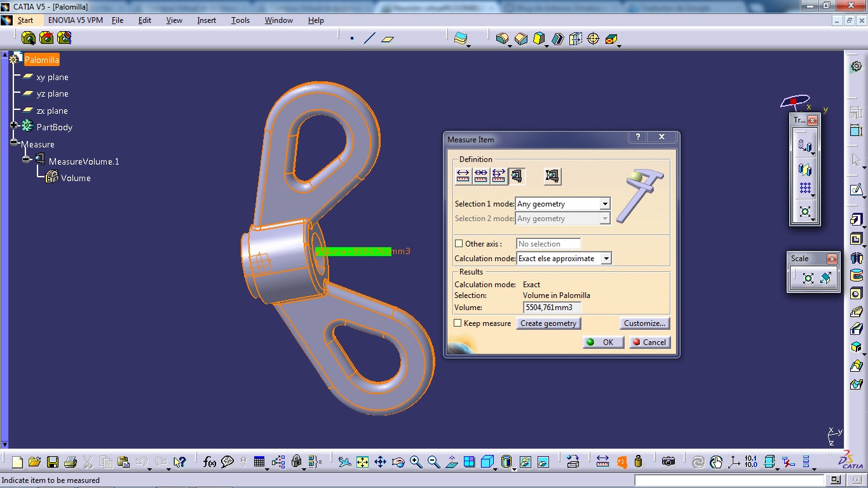Screen dimensions: 868x488
Task: Click the Point tool in top toolbar
Action: coord(352,39)
